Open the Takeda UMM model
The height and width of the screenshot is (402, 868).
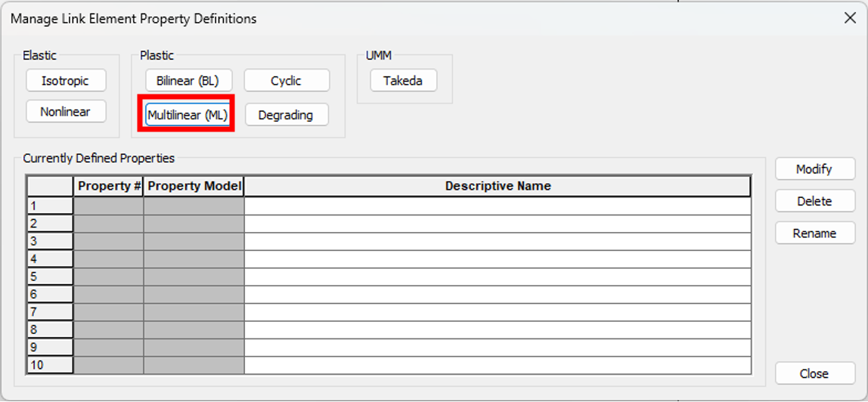pyautogui.click(x=403, y=81)
